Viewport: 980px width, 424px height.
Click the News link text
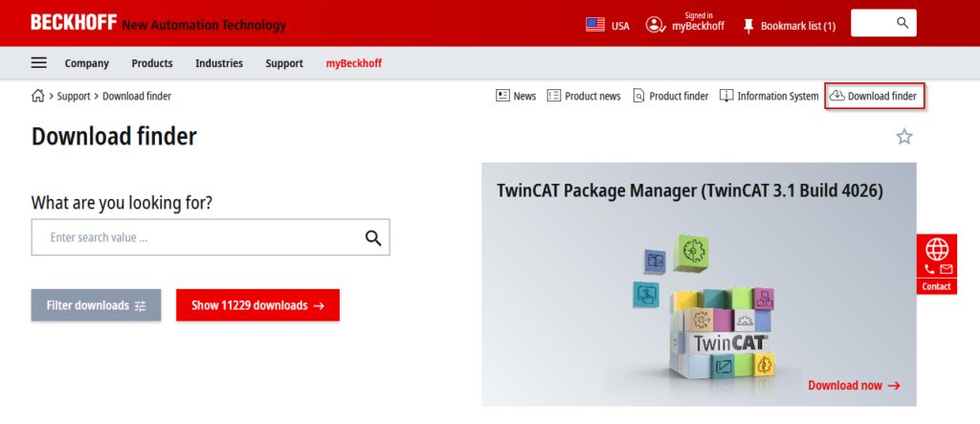525,97
